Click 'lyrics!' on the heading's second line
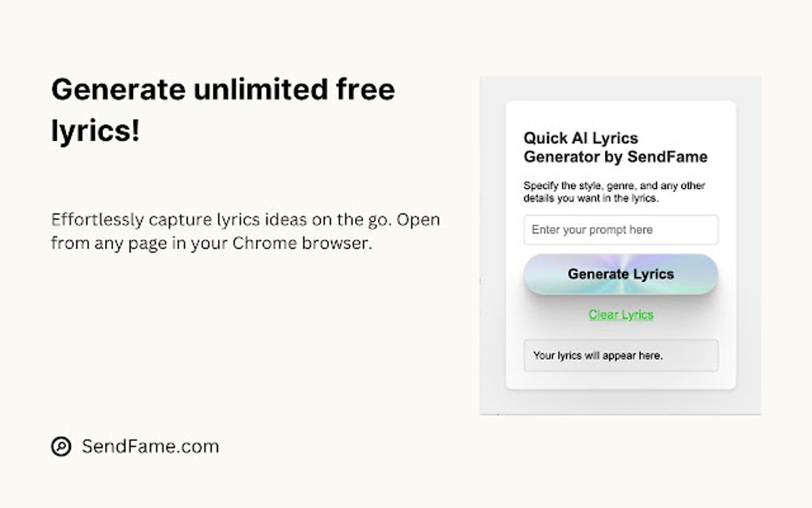 click(96, 131)
